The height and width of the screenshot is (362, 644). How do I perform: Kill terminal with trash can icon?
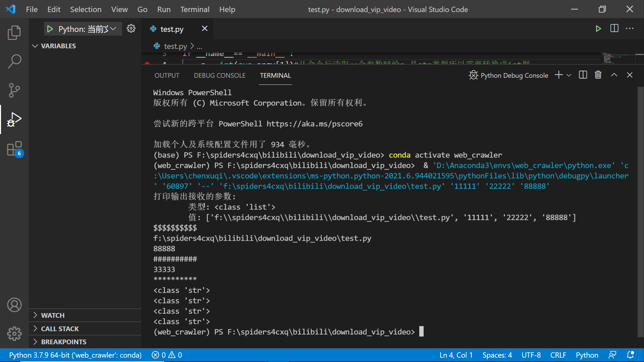[x=598, y=75]
